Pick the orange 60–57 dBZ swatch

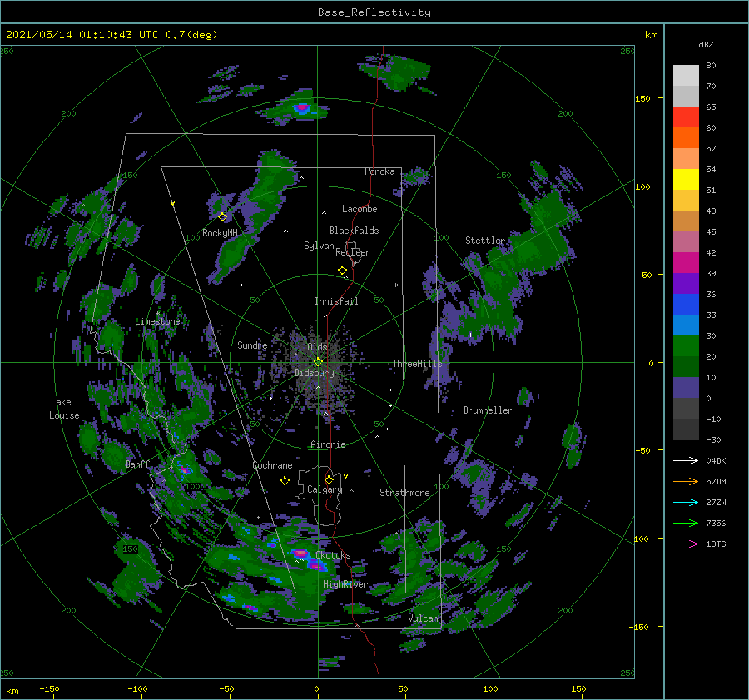tap(686, 138)
